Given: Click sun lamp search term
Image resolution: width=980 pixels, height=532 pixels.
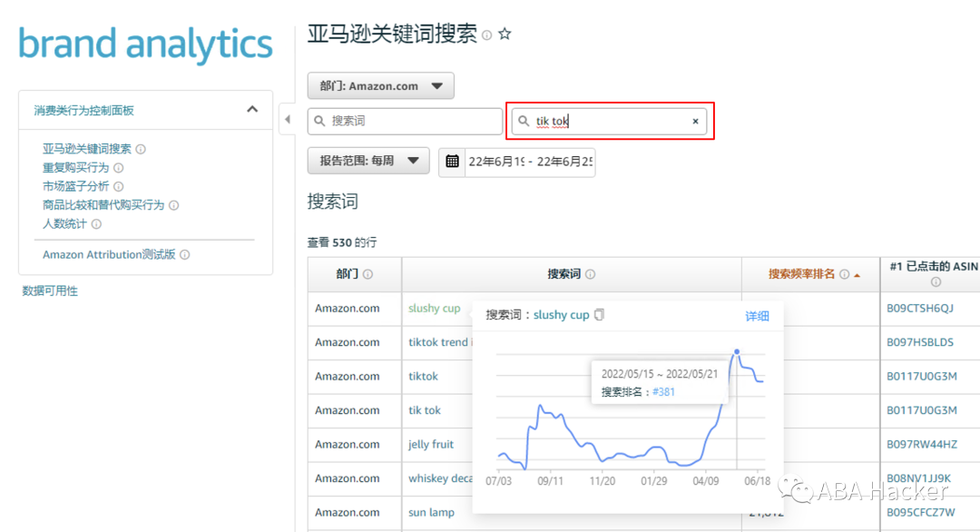Looking at the screenshot, I should pyautogui.click(x=431, y=513).
